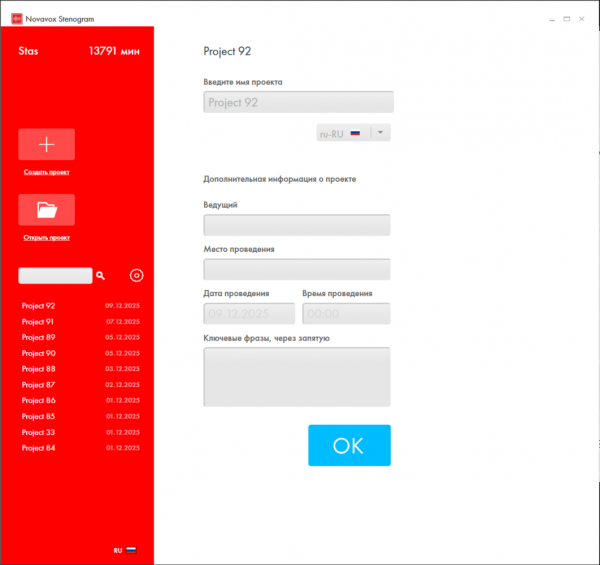Click the project name input field
Image resolution: width=600 pixels, height=565 pixels.
tap(298, 102)
